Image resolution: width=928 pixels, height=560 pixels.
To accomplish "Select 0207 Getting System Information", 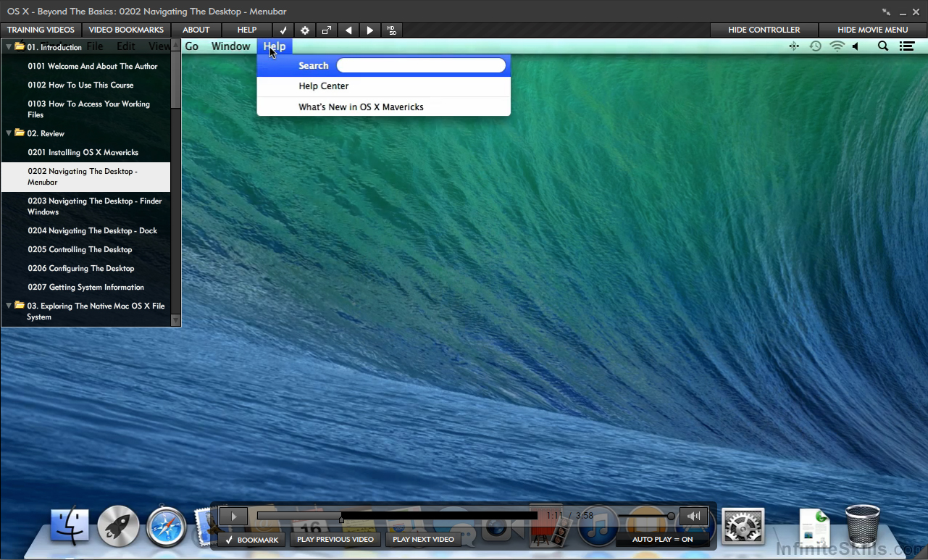I will [x=85, y=287].
